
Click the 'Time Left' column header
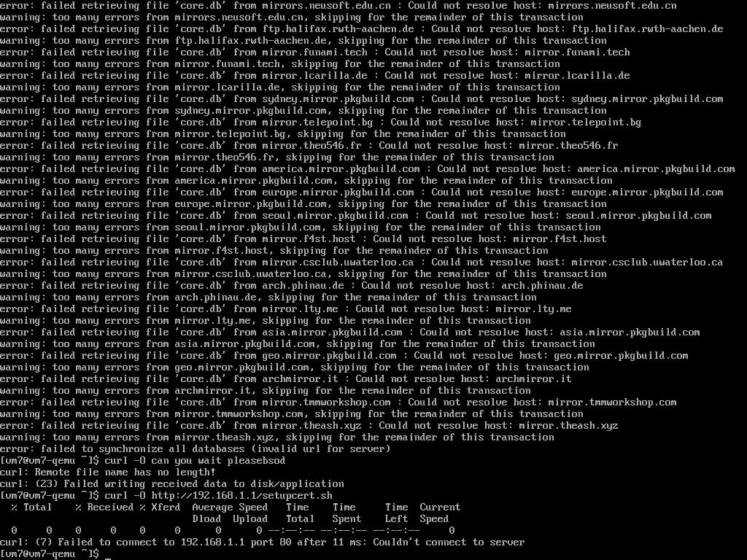[396, 513]
